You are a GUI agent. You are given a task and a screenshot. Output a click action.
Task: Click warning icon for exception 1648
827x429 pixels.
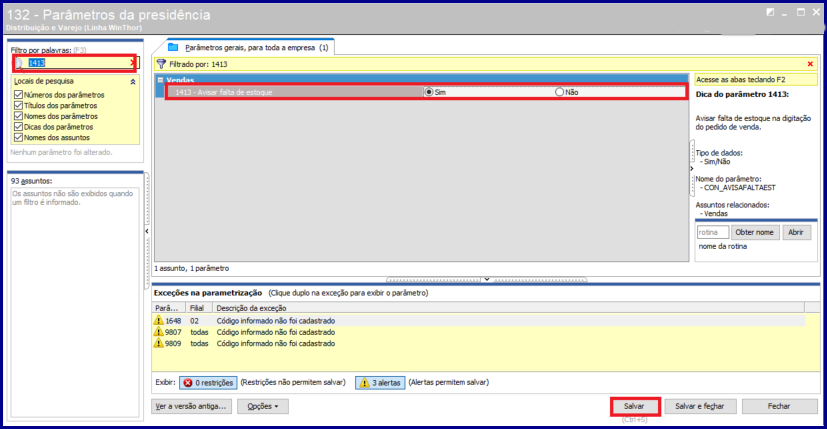coord(158,320)
